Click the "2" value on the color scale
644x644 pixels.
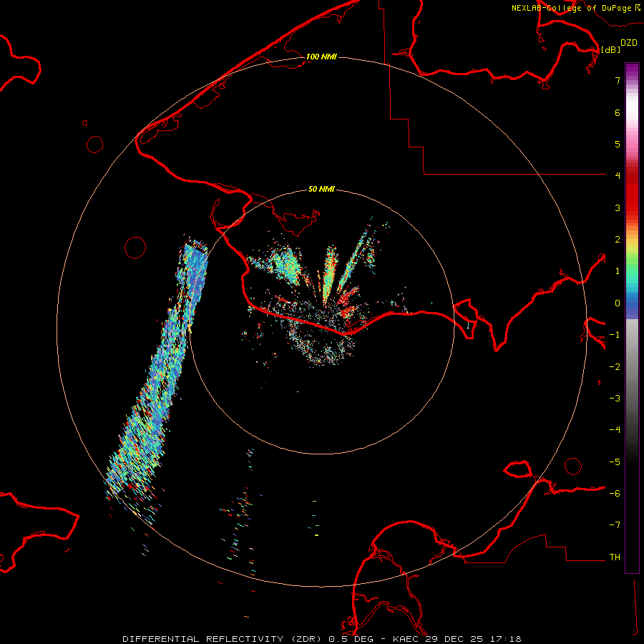[x=618, y=240]
